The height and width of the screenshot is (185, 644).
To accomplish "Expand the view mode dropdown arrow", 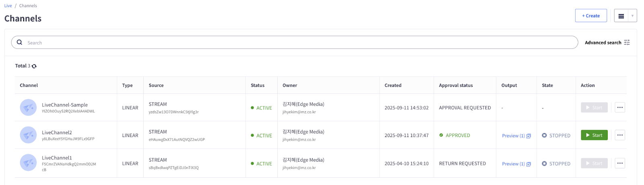I will pos(632,16).
